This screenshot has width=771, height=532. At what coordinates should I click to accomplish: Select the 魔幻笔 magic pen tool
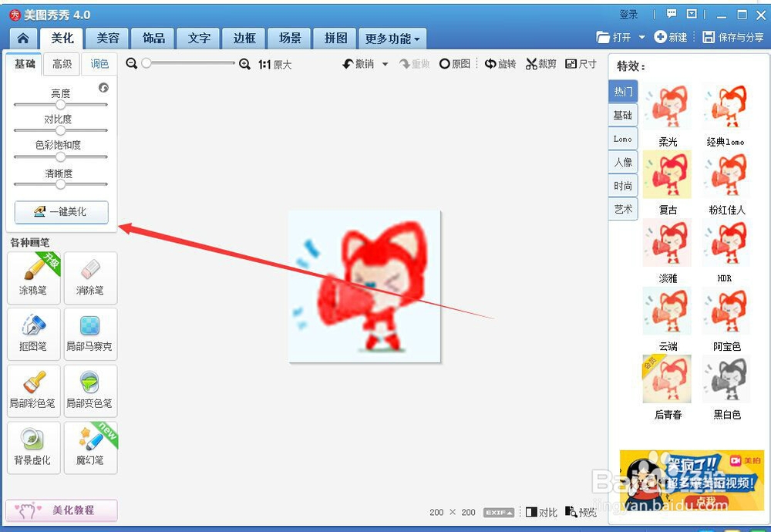(90, 447)
